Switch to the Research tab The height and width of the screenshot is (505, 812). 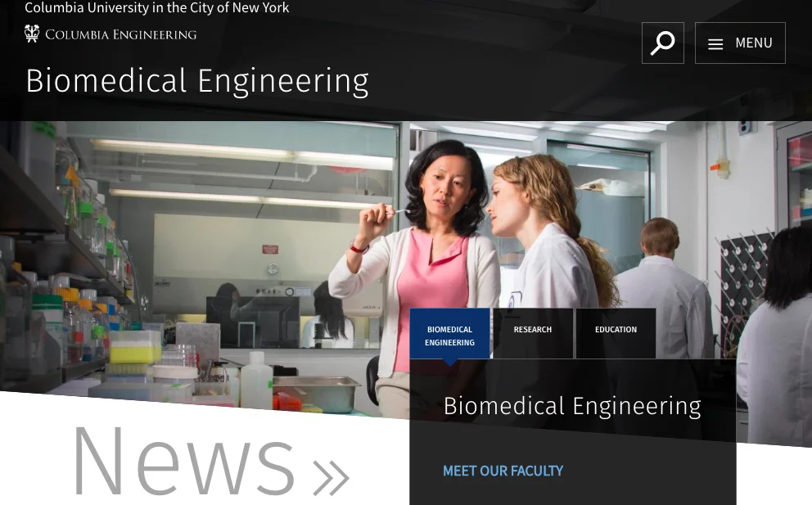(533, 334)
